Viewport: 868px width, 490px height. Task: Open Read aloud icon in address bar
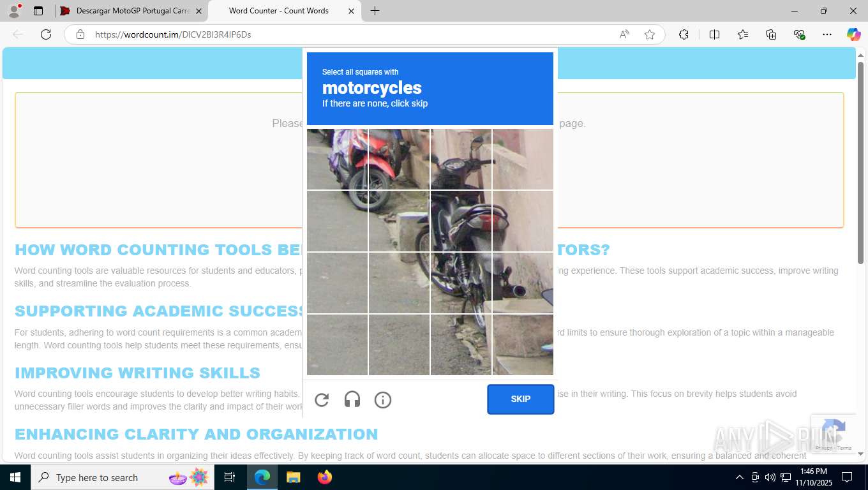[624, 34]
